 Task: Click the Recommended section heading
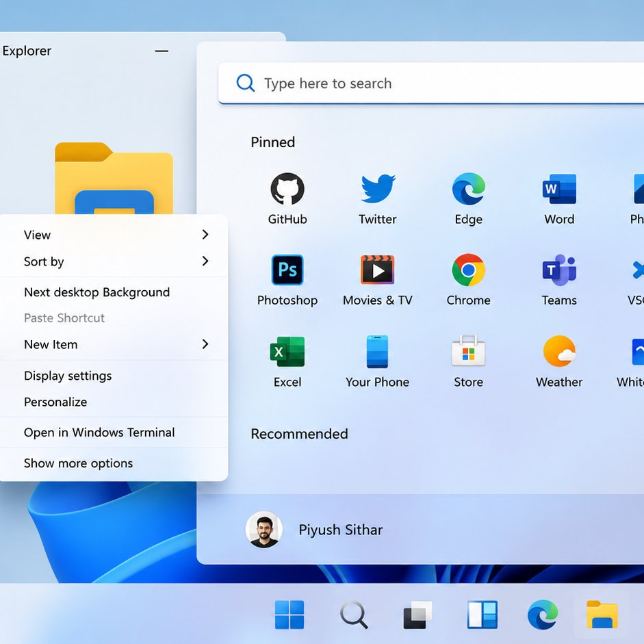point(299,434)
